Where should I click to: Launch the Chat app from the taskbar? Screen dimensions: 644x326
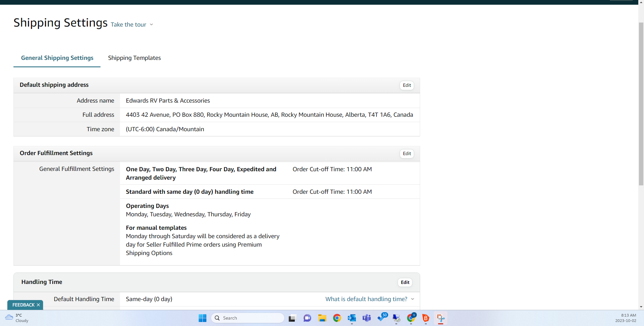[x=307, y=318]
